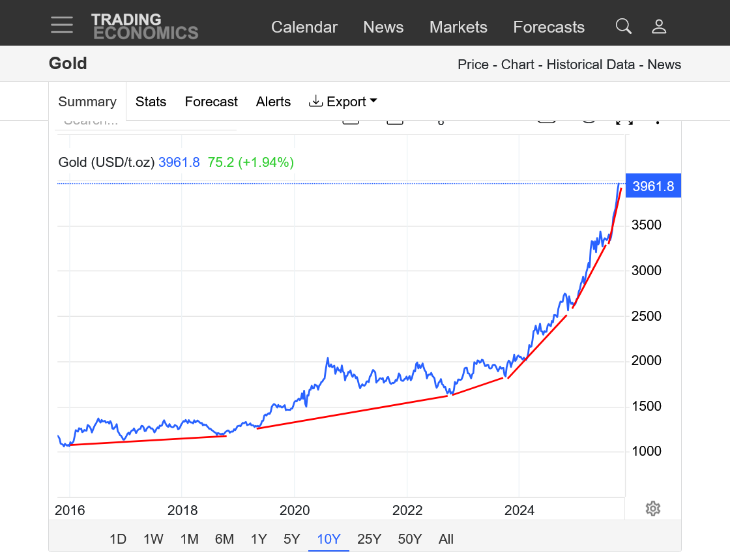Open Forecasts in the top navigation
The height and width of the screenshot is (560, 730).
point(549,27)
